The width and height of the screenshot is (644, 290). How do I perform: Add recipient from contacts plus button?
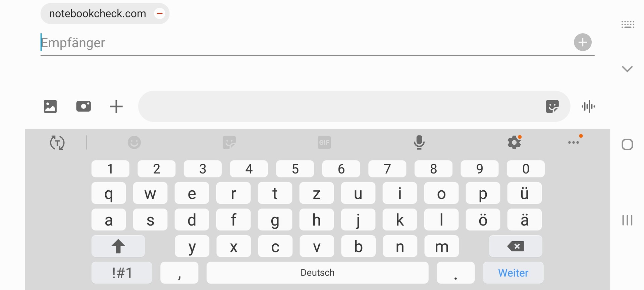583,42
